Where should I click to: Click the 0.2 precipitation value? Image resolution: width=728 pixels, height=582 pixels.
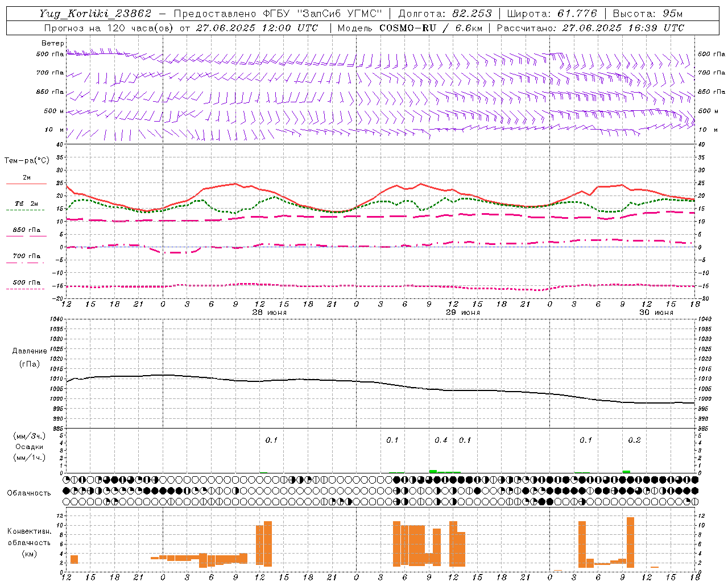click(634, 440)
